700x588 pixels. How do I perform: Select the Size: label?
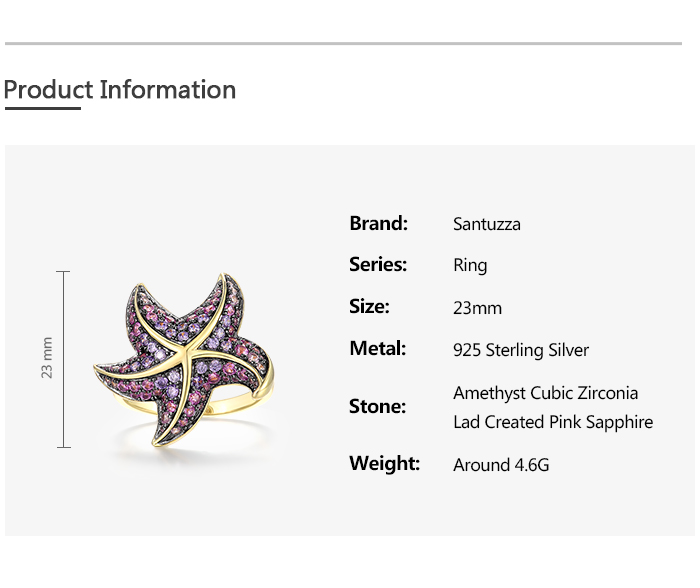point(369,307)
